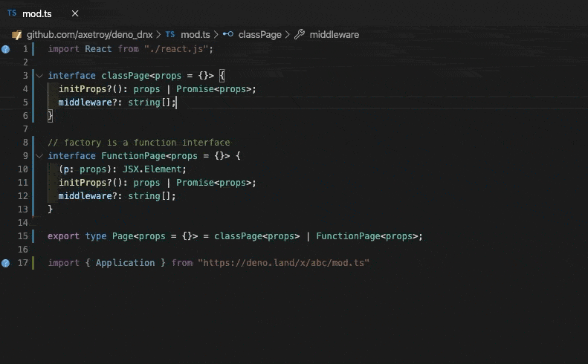Close the mod.ts tab

[x=75, y=13]
